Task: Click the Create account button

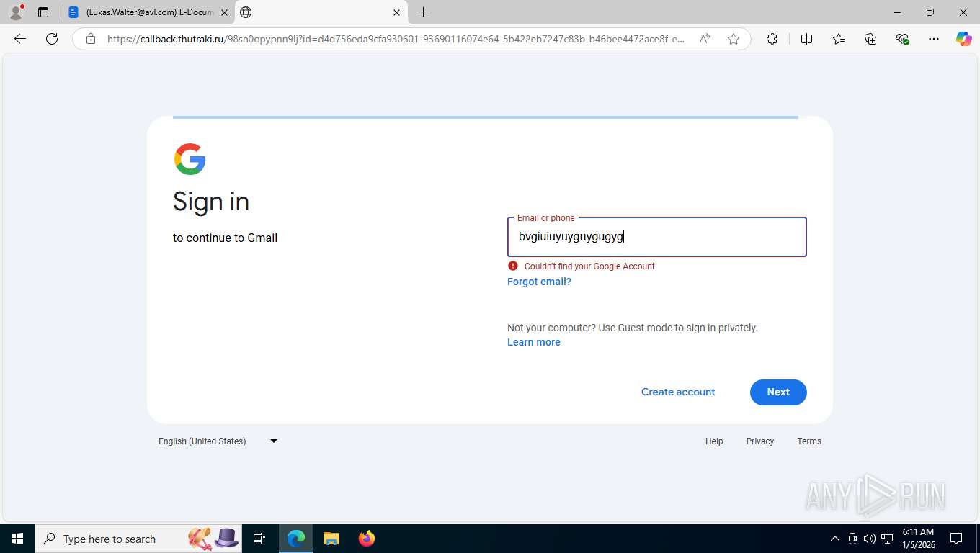Action: click(678, 392)
